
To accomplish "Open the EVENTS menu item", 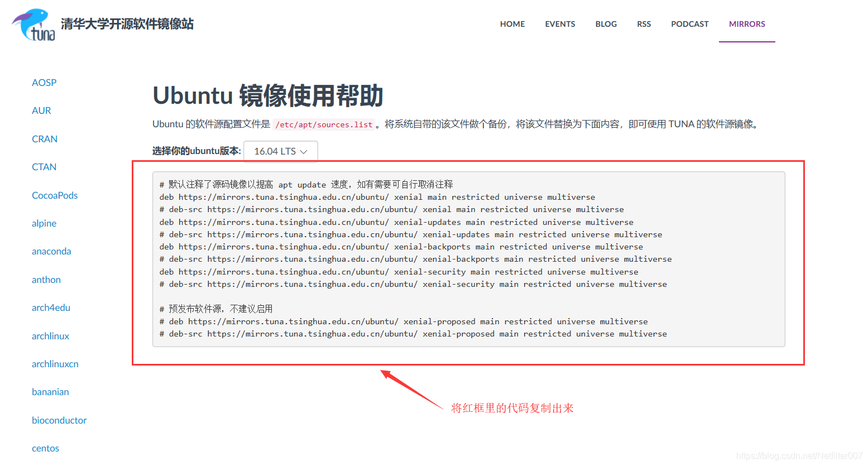I will point(560,24).
